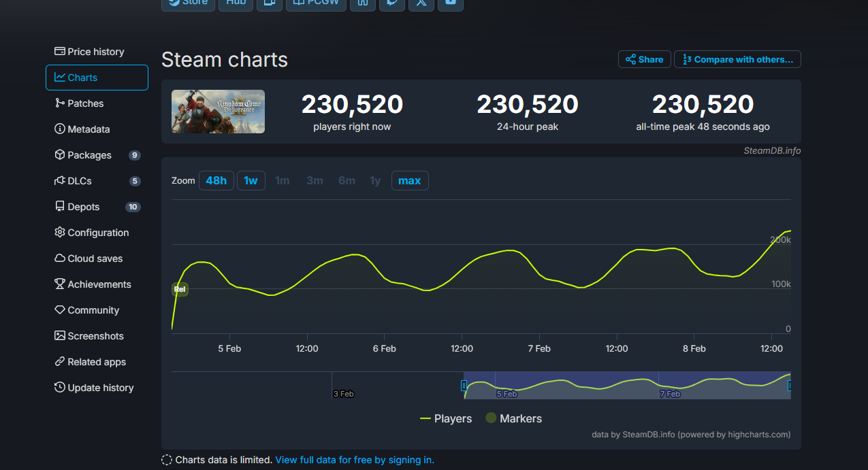Open Patches in the sidebar
The height and width of the screenshot is (470, 868).
click(x=85, y=103)
